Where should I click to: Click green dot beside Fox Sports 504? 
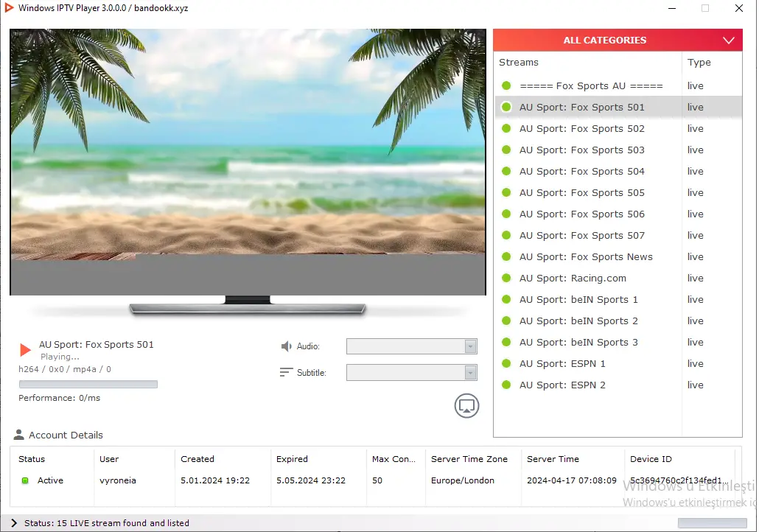pyautogui.click(x=506, y=171)
